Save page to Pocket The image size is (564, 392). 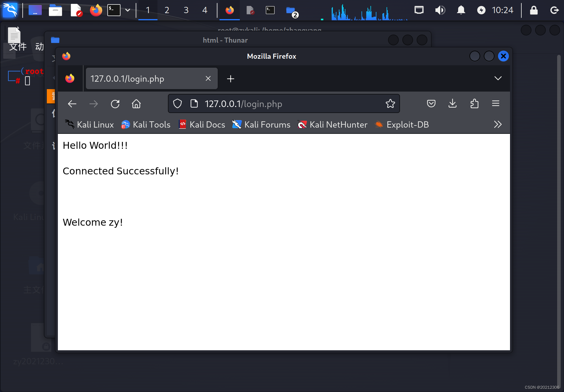431,104
